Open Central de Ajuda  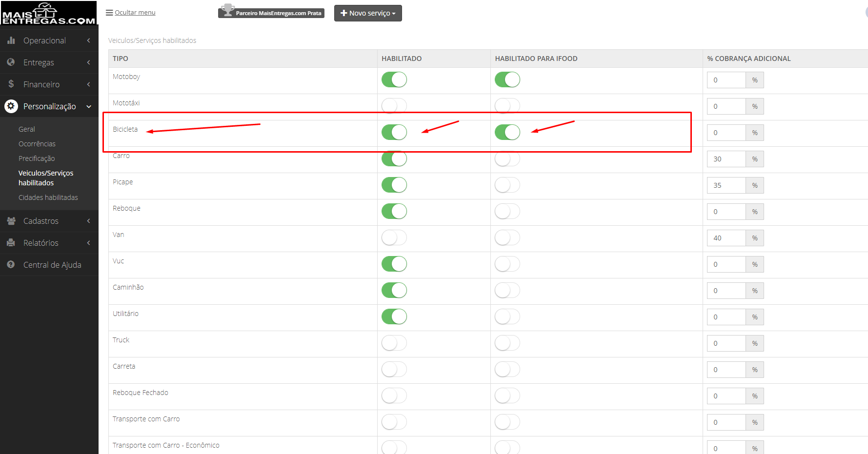tap(52, 265)
